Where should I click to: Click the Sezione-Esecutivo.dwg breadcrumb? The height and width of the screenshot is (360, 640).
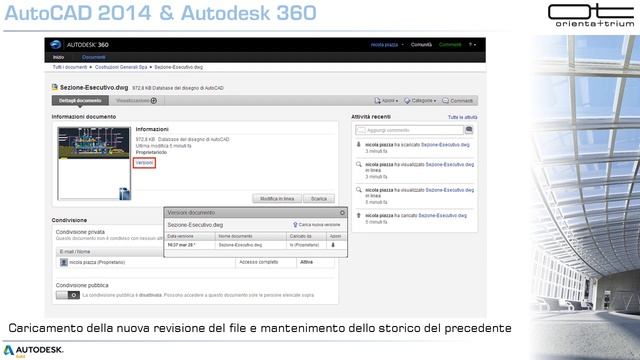pos(178,67)
